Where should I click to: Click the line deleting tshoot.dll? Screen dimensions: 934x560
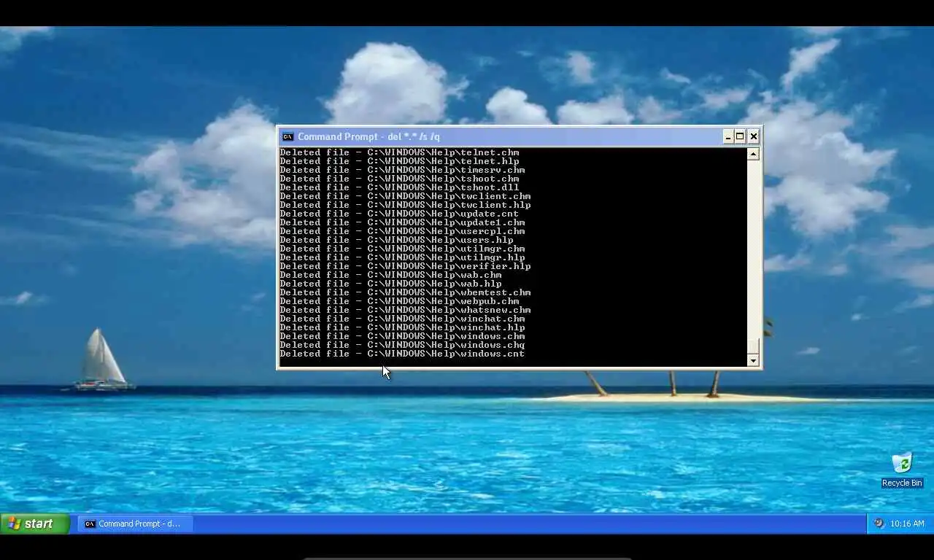399,187
